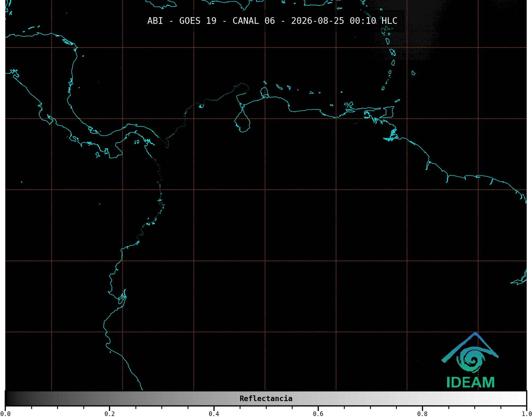Viewport: 532px width, 417px height.
Task: Click the 0.6 colorbar tick label
Action: [x=318, y=414]
